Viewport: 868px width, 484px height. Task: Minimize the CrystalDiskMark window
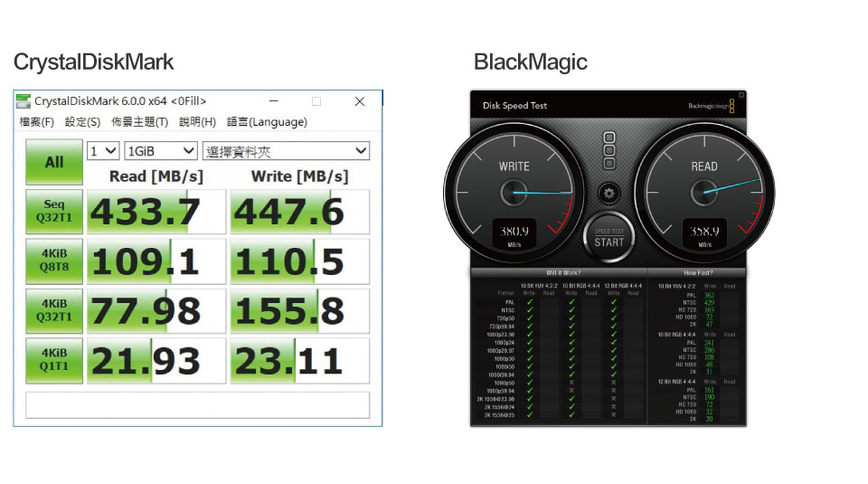point(273,100)
